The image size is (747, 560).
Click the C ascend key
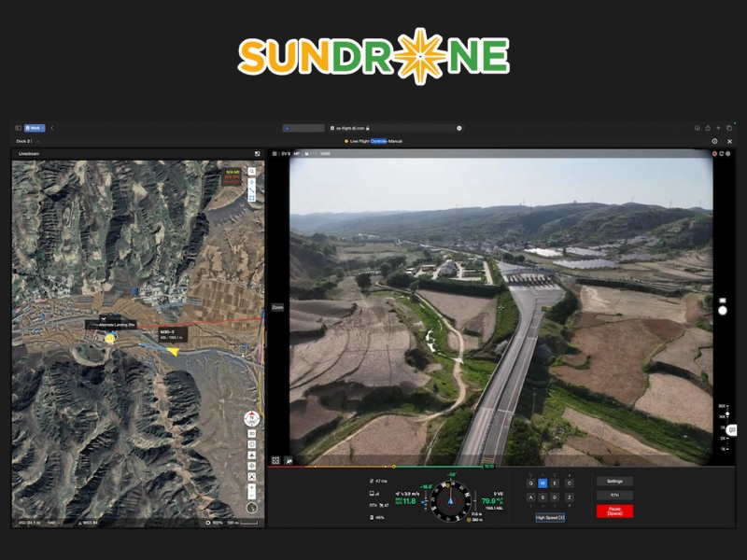[x=570, y=483]
